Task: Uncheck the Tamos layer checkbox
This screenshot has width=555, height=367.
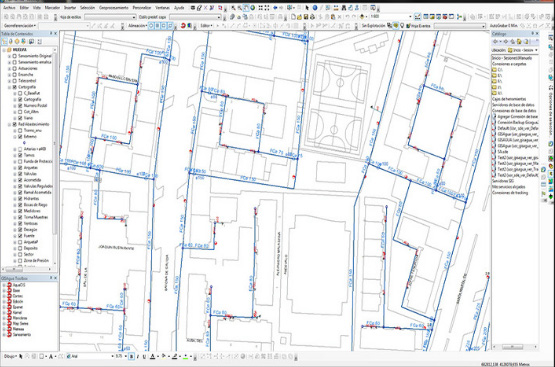Action: [20, 155]
